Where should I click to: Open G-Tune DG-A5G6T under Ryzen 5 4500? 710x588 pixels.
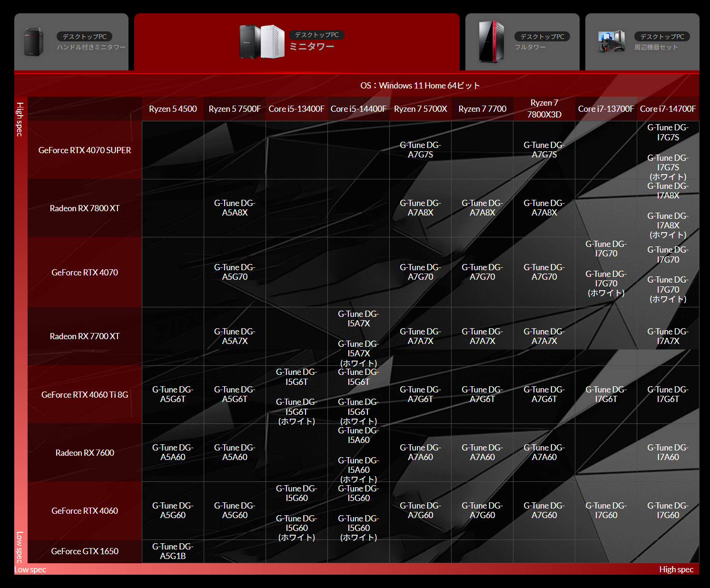(173, 394)
